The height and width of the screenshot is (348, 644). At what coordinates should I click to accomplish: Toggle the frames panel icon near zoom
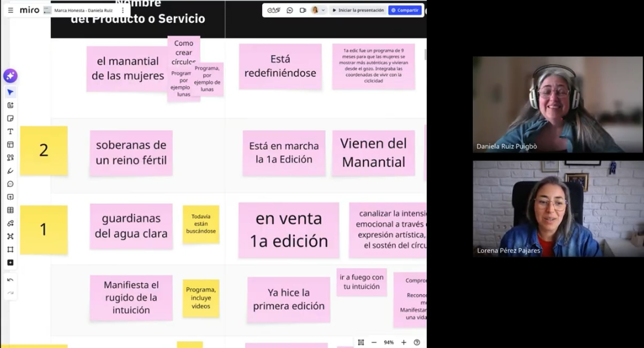click(x=361, y=342)
